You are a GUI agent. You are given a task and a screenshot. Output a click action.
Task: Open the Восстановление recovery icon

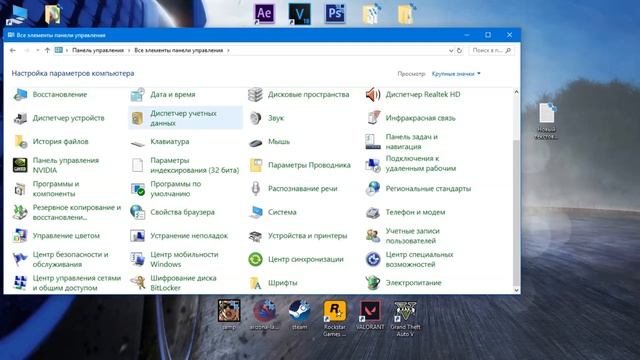20,94
